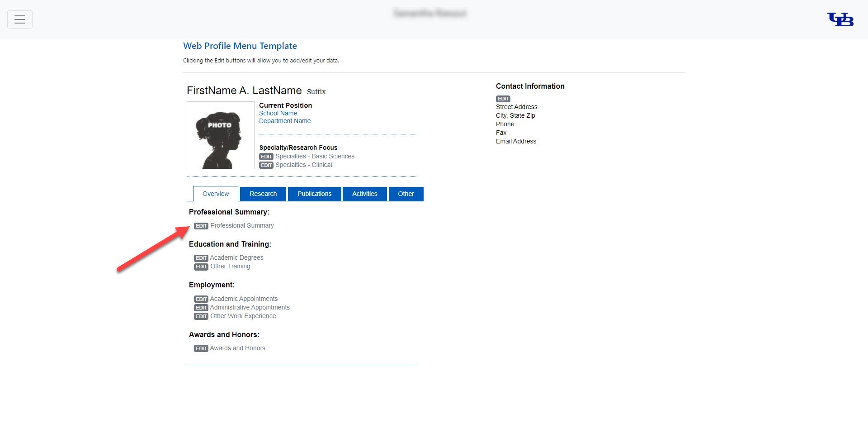Switch to the Research tab
The height and width of the screenshot is (424, 868).
(x=263, y=194)
